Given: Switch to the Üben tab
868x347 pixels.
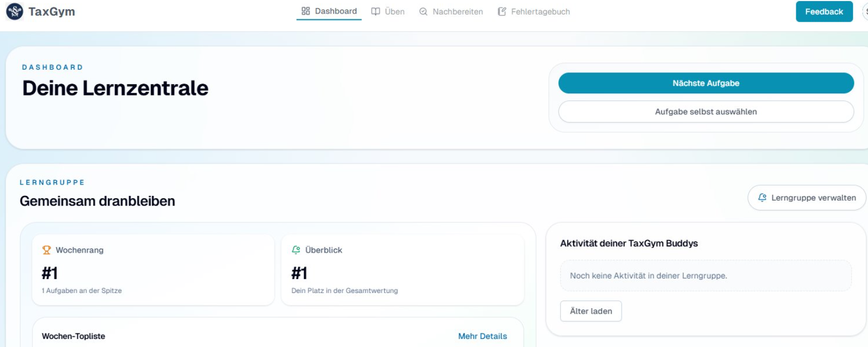Looking at the screenshot, I should (x=388, y=11).
